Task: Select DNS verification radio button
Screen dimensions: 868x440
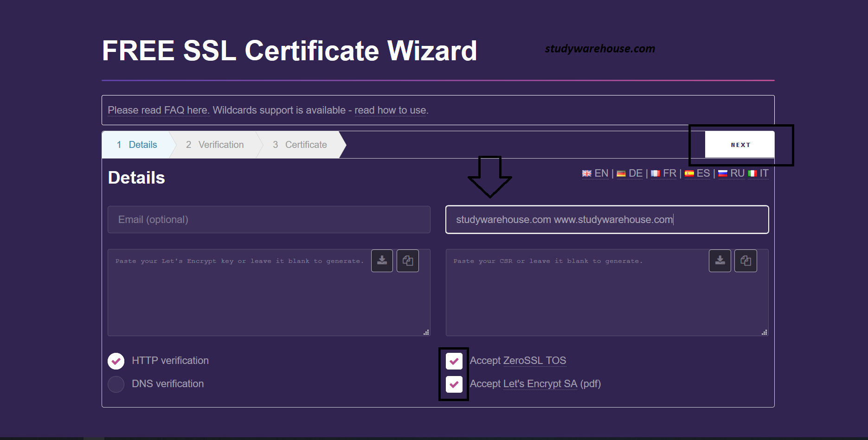Action: tap(116, 384)
